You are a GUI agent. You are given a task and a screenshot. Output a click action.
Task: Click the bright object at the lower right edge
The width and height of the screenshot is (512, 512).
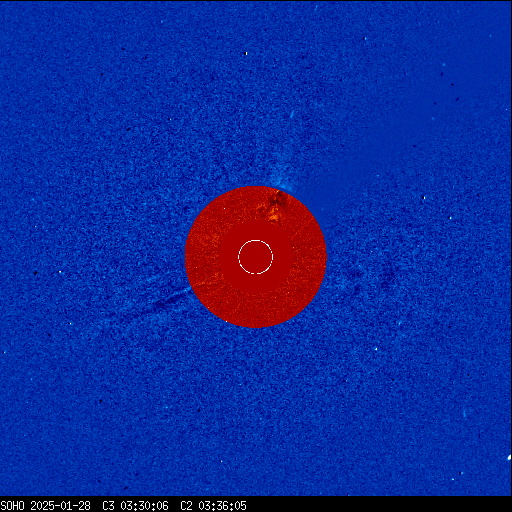(x=509, y=457)
